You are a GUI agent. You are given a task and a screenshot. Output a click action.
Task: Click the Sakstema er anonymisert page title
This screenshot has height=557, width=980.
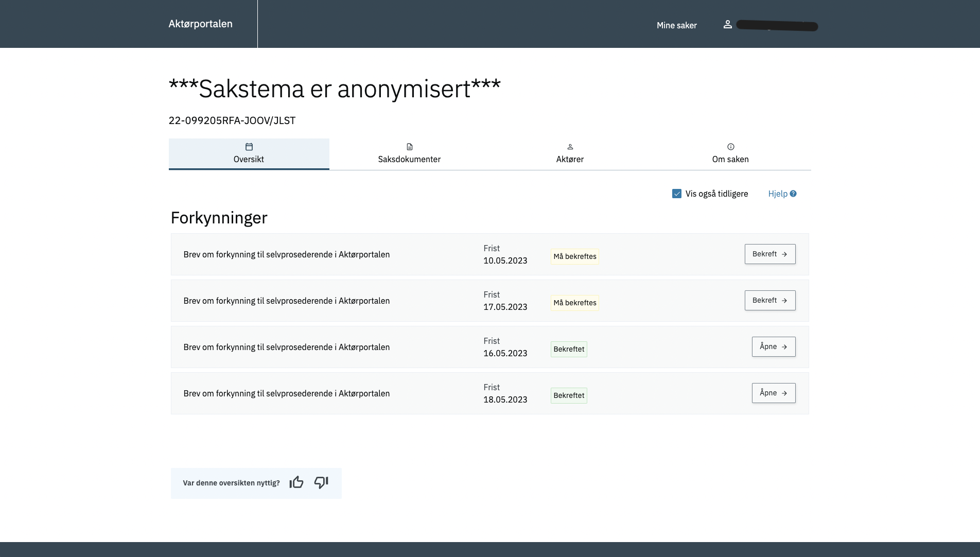pos(335,89)
